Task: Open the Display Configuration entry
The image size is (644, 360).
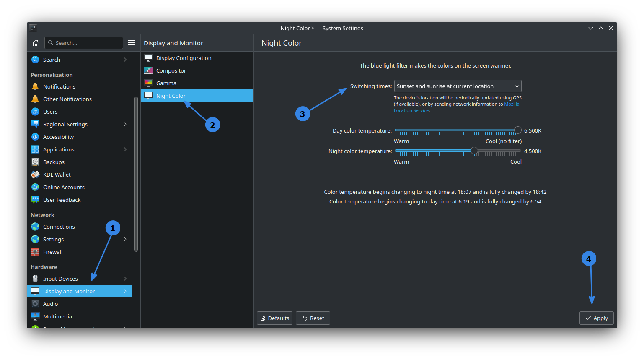Action: (x=197, y=58)
